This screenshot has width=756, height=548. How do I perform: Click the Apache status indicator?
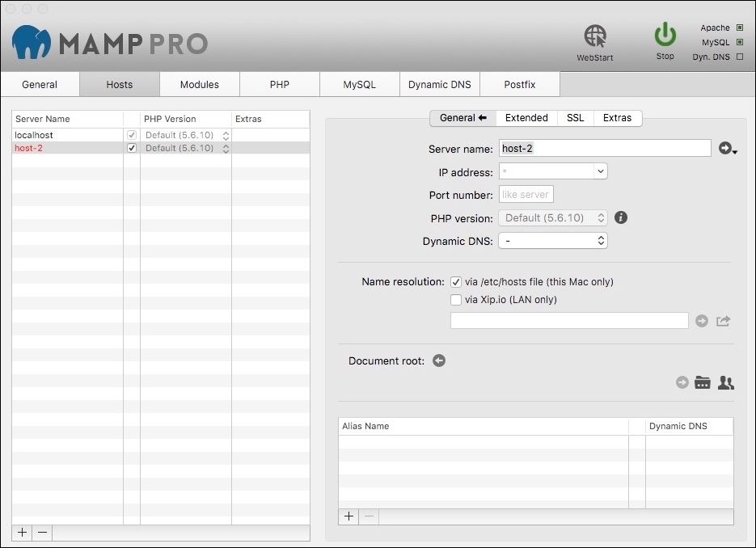click(740, 28)
